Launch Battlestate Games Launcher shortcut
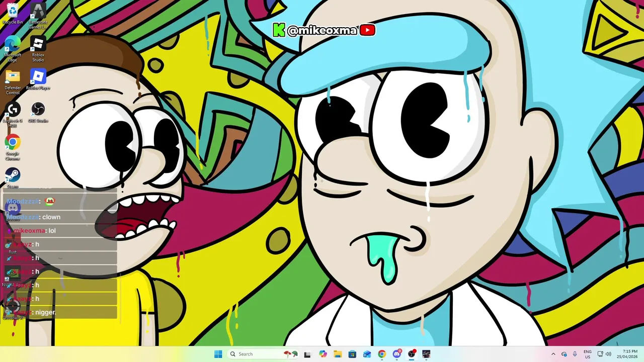The image size is (644, 362). [38, 16]
